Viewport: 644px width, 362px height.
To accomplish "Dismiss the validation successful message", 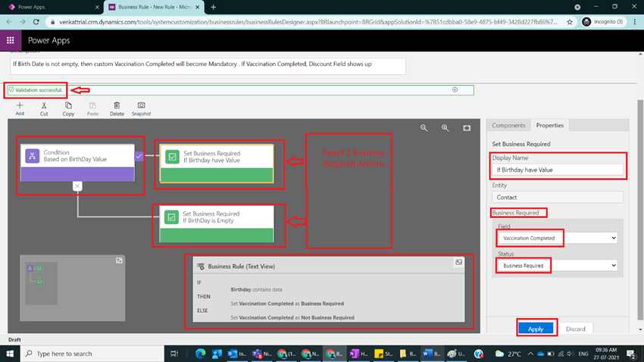I will [455, 89].
